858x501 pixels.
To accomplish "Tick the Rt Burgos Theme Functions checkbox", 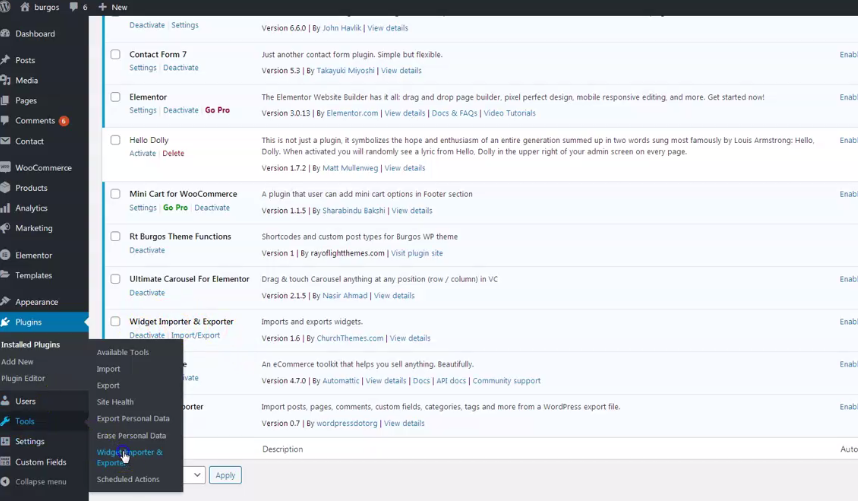I will coord(115,236).
